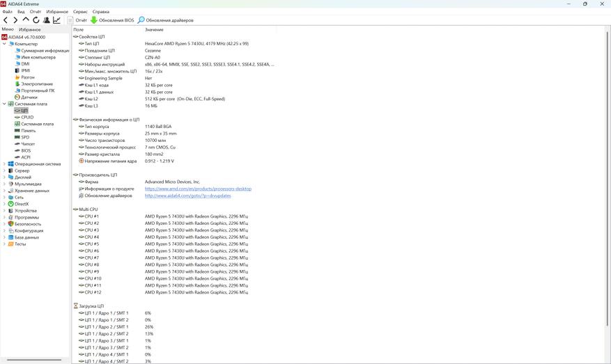Expand the Мультимедиа tree node
Image resolution: width=611 pixels, height=364 pixels.
click(4, 184)
